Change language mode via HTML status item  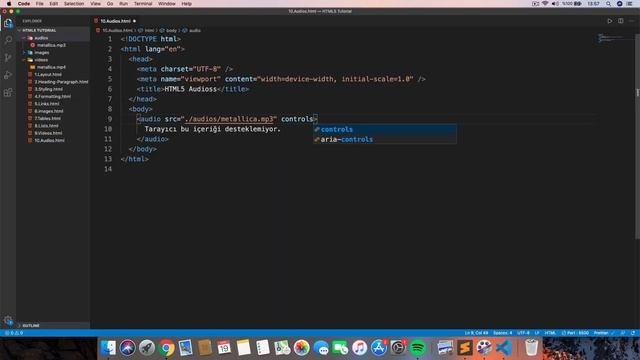550,333
